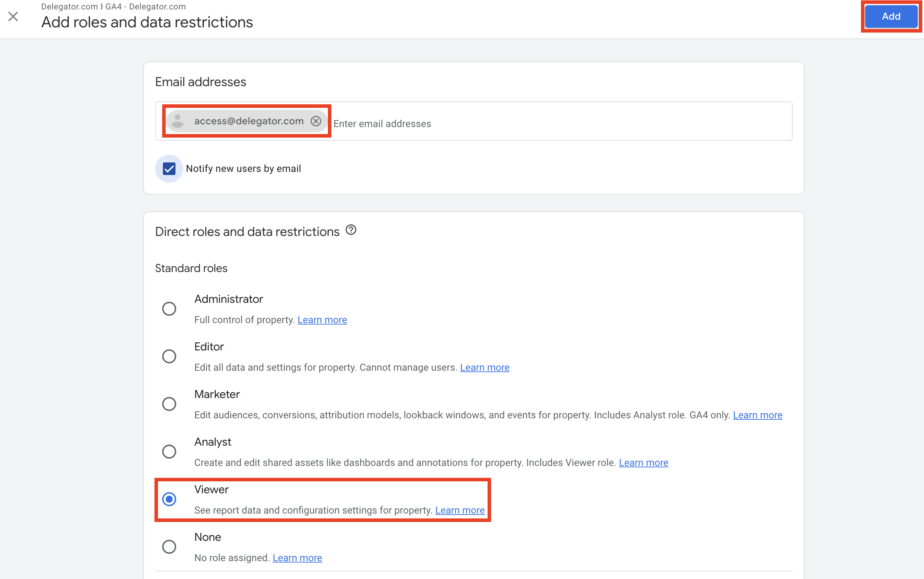Click the Editor role title text
This screenshot has width=924, height=579.
pyautogui.click(x=209, y=347)
